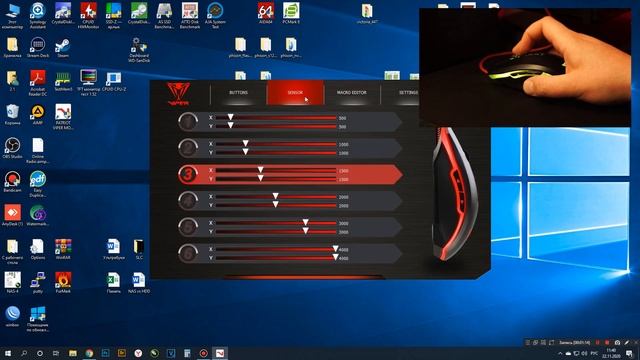Open TFT monitor test desktop icon
The height and width of the screenshot is (360, 640).
tap(88, 83)
